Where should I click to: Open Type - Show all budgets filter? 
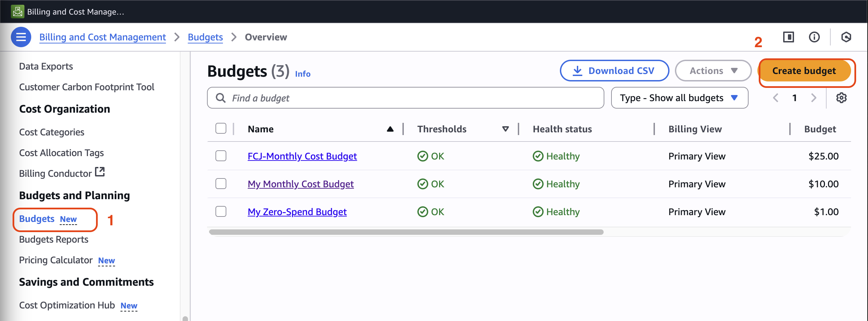[679, 98]
